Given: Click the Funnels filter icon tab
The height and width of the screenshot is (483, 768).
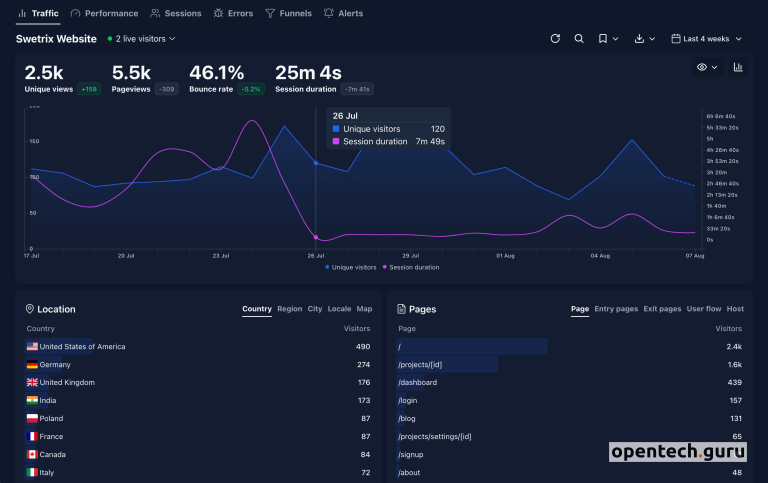Looking at the screenshot, I should pyautogui.click(x=270, y=14).
